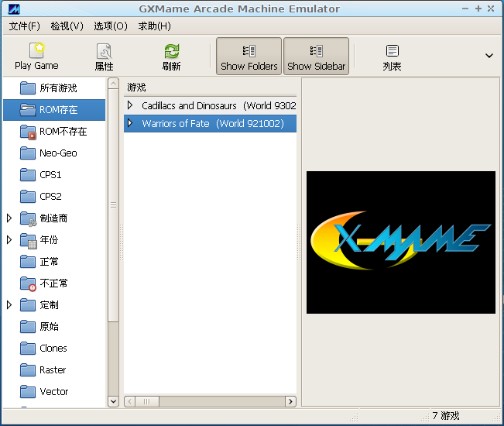Open the 检视(V) menu
Viewport: 504px width, 426px height.
(67, 26)
